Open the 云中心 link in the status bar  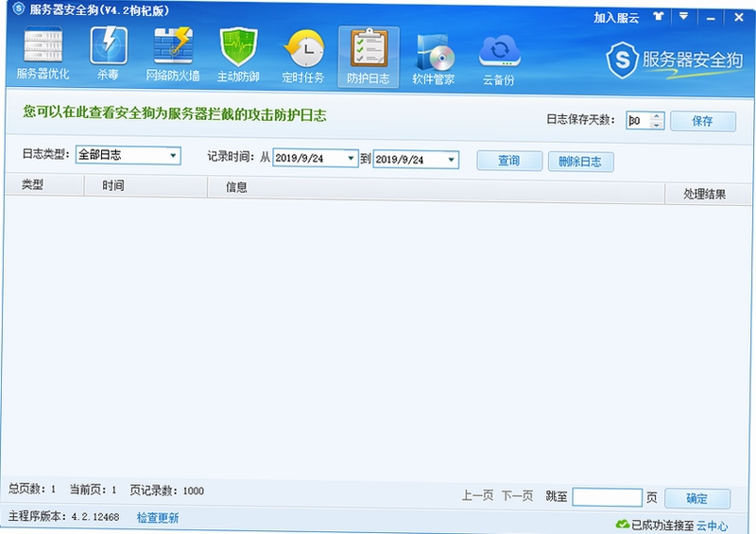pyautogui.click(x=713, y=525)
